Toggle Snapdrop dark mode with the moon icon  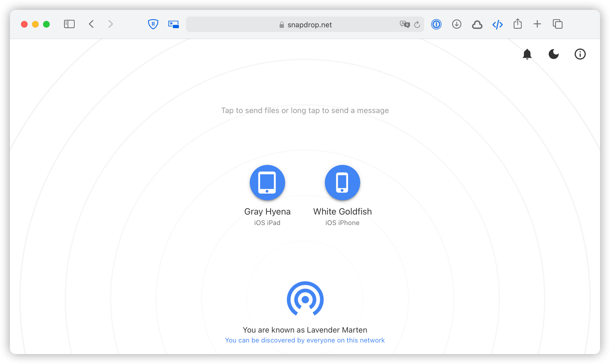[554, 54]
